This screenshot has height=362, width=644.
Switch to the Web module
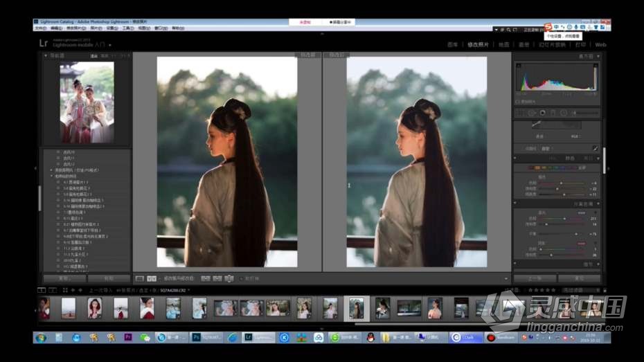click(600, 45)
